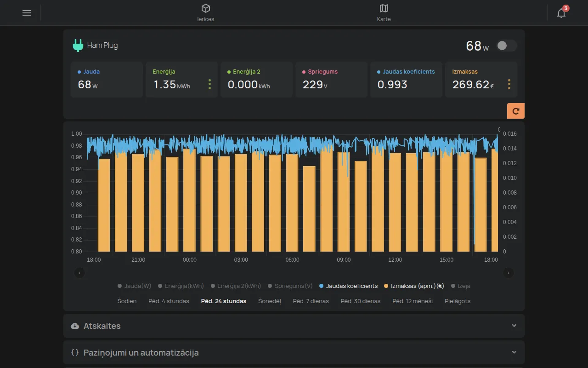Click the 269.62 € cost value
Viewport: 588px width, 368px height.
point(473,85)
